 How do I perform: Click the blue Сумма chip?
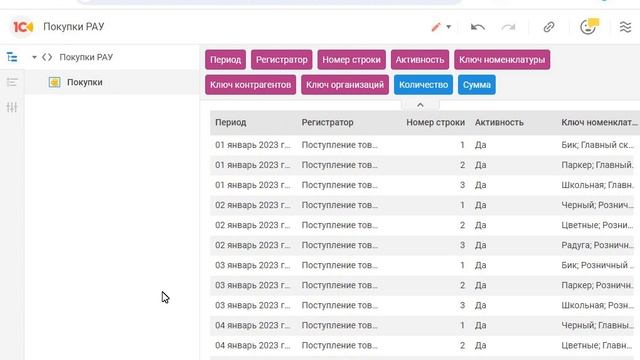[x=477, y=84]
